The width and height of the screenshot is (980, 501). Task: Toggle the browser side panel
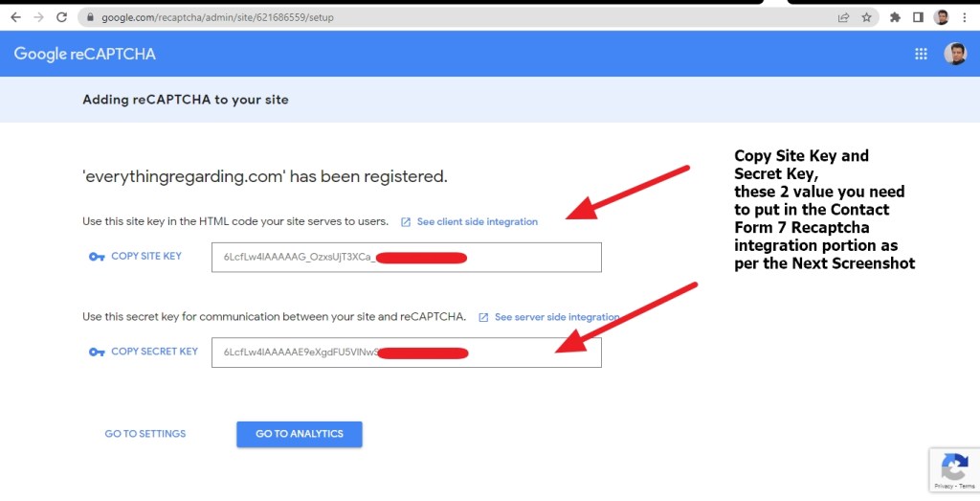coord(918,17)
